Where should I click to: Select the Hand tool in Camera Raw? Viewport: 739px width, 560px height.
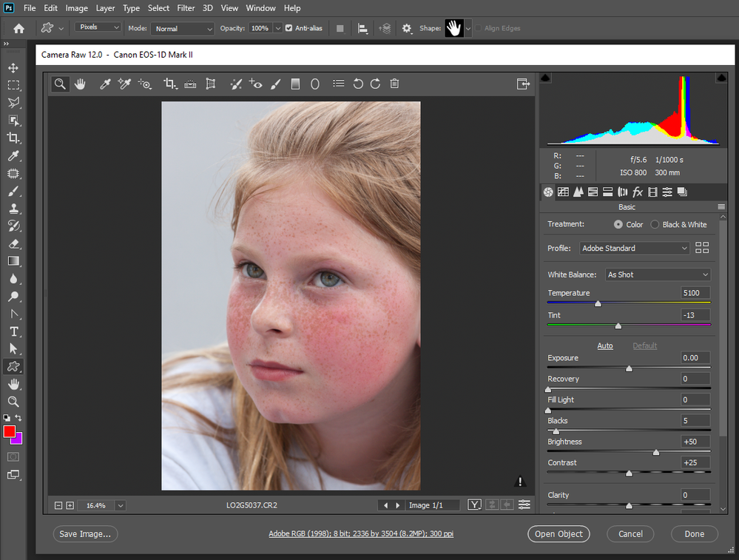[x=80, y=84]
